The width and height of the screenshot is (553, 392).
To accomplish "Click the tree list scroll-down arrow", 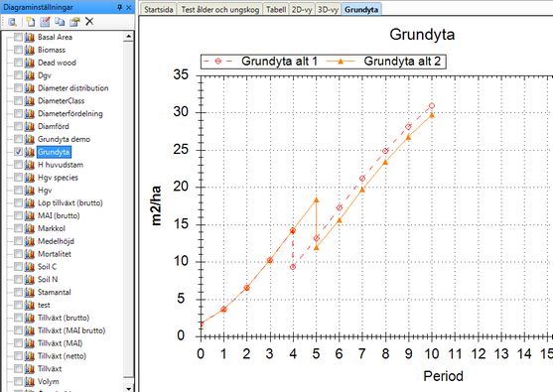I will [x=129, y=388].
